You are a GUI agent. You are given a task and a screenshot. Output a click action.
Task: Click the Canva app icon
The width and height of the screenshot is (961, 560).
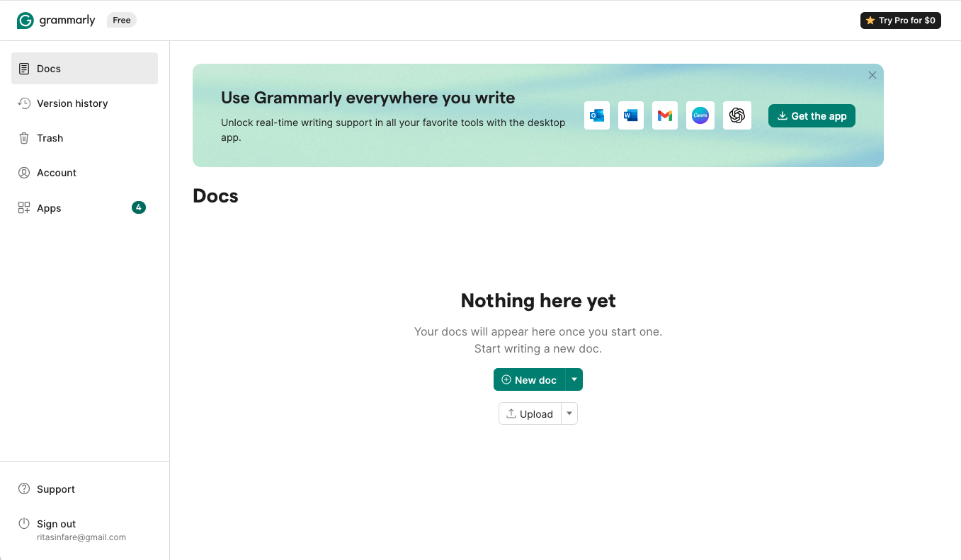(700, 115)
